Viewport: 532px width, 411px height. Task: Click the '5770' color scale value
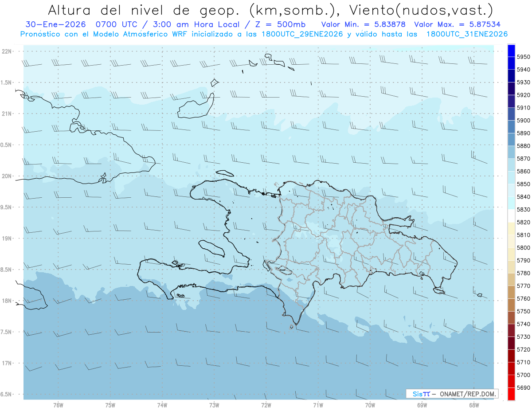click(524, 286)
